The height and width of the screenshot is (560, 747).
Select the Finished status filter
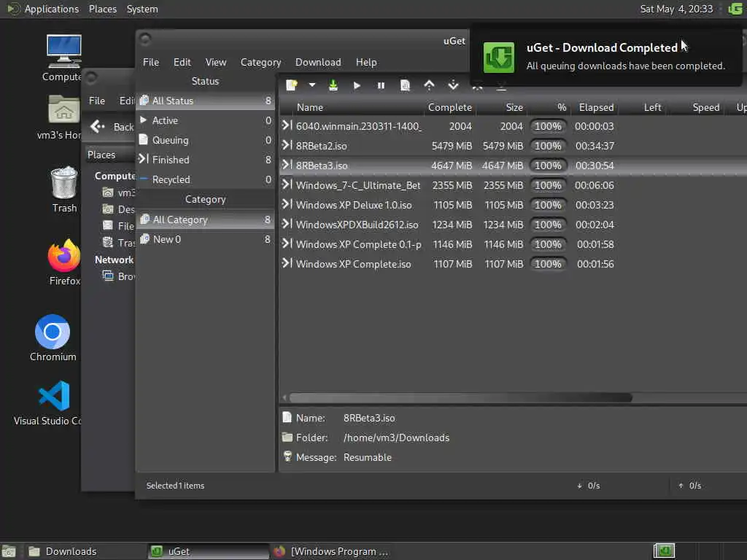tap(205, 160)
